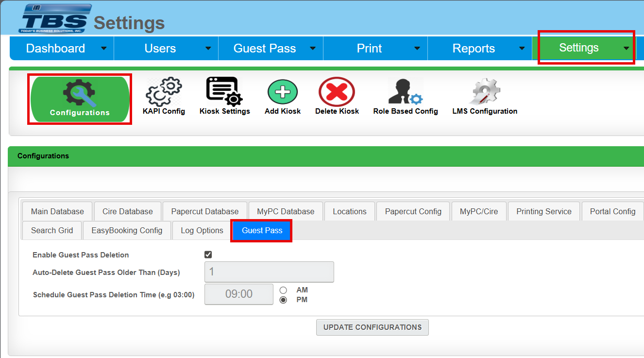Image resolution: width=644 pixels, height=358 pixels.
Task: Click the deletion time field showing 09:00
Action: pos(239,294)
